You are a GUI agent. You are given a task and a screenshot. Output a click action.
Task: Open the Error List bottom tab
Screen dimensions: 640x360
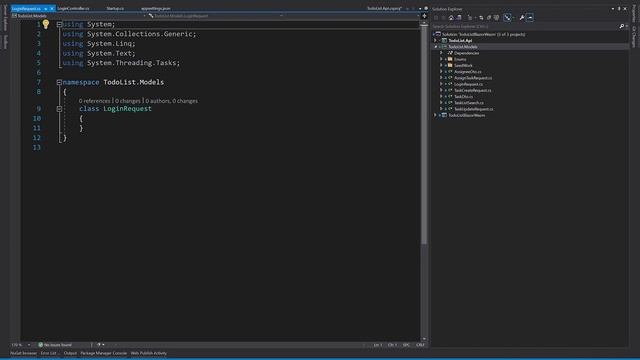tap(50, 353)
